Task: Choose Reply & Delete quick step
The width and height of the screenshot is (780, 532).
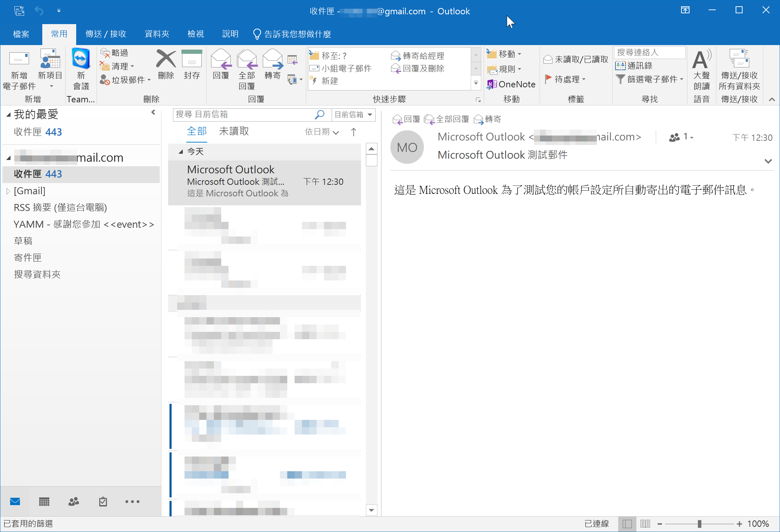Action: (418, 68)
